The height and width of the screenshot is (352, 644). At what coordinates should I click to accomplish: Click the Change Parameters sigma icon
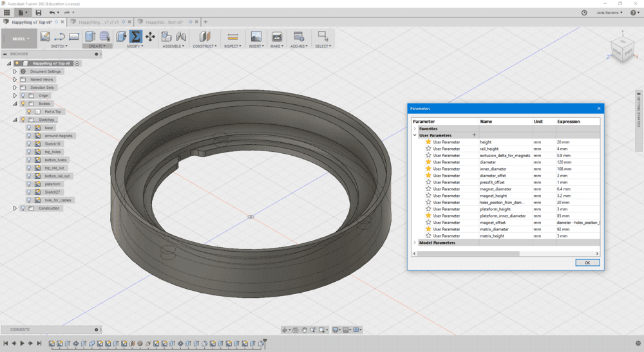pyautogui.click(x=135, y=37)
